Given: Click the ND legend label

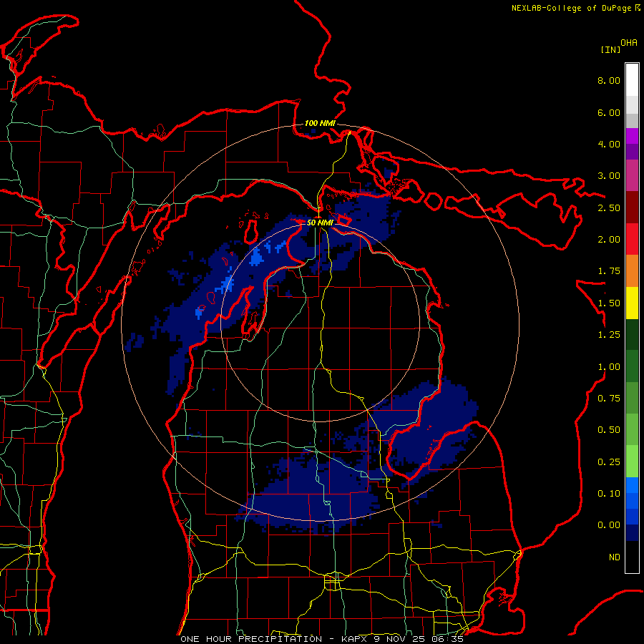Looking at the screenshot, I should point(615,557).
